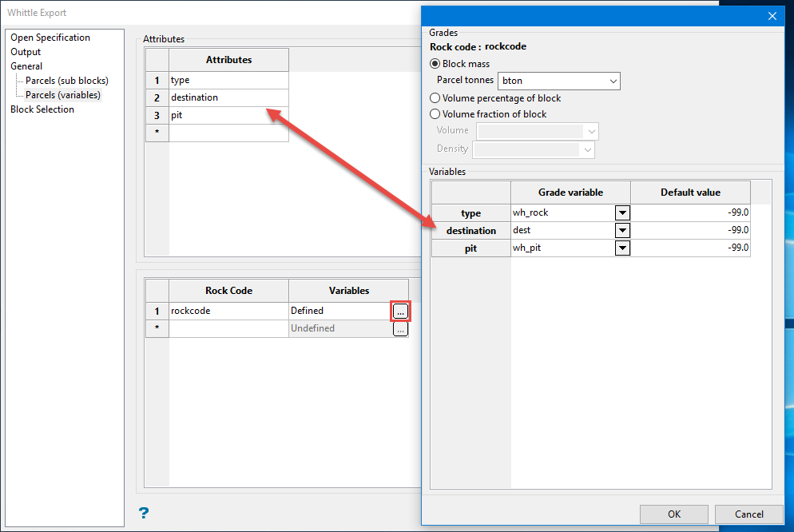Click row number 3 in Attributes table

(157, 115)
